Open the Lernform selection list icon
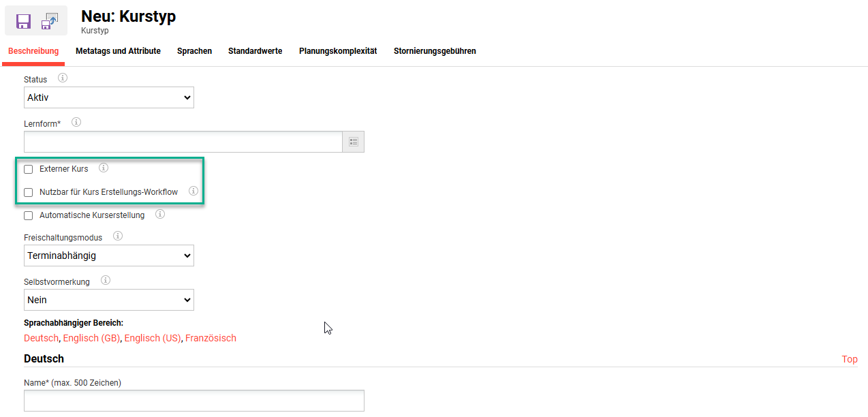 point(353,142)
